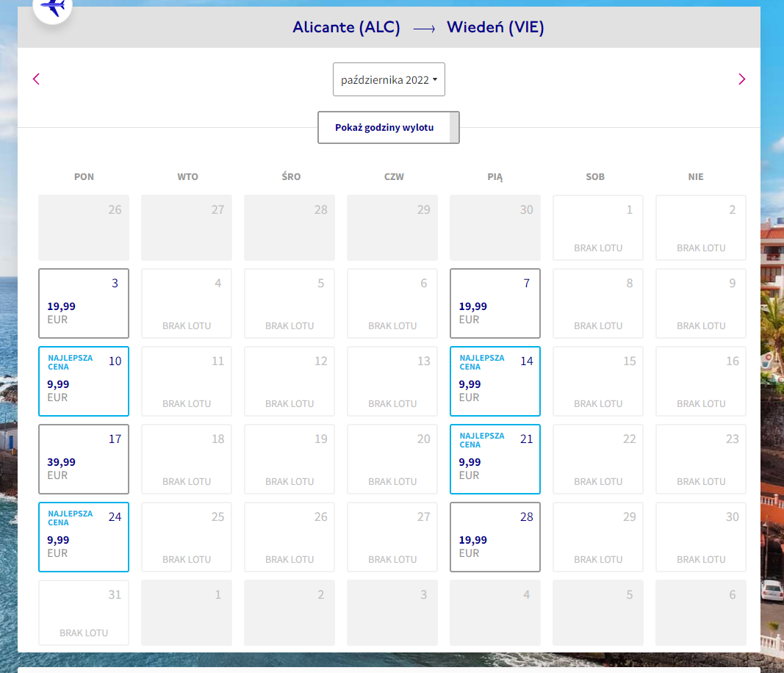
Task: Click day 1 Saturday cell with BRAK LOTU
Action: click(x=598, y=228)
